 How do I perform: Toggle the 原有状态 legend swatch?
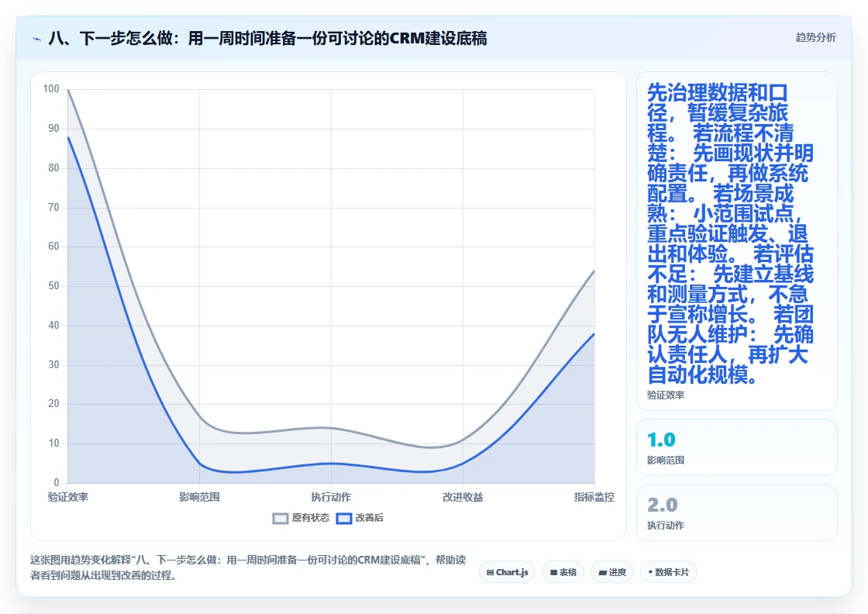tap(281, 518)
